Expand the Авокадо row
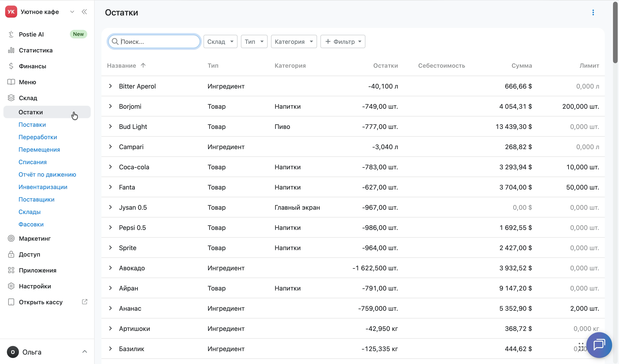 tap(110, 268)
